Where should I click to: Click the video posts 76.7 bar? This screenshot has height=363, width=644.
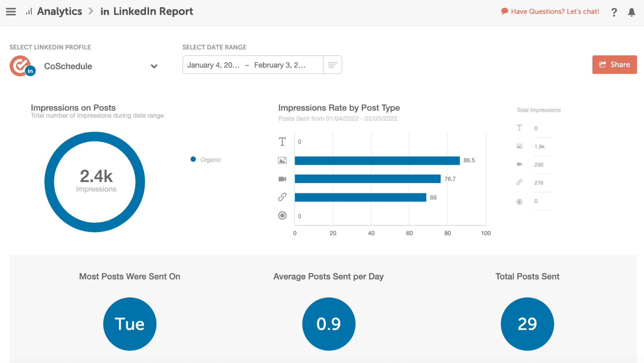tap(367, 179)
